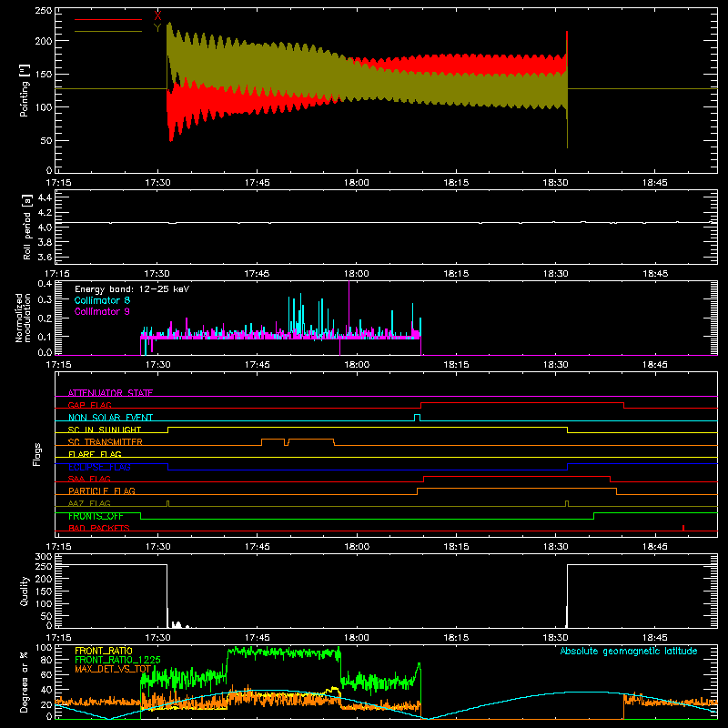Viewport: 728px width, 728px height.
Task: Click the SC_IN_SUNLIGHT flag label
Action: tap(105, 430)
